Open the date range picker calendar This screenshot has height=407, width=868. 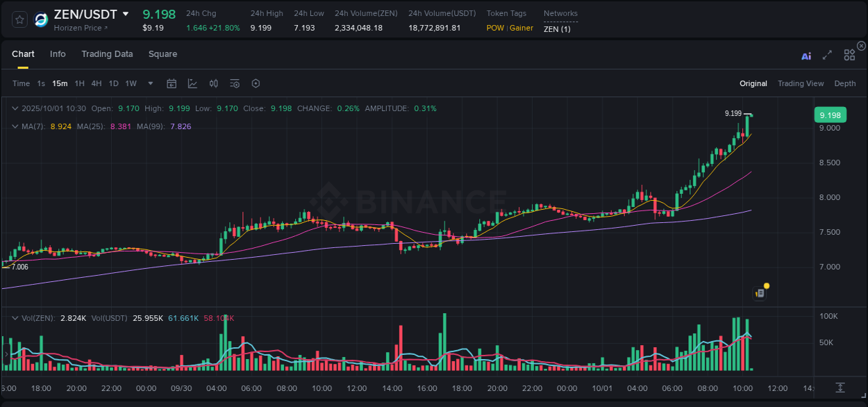tap(172, 83)
